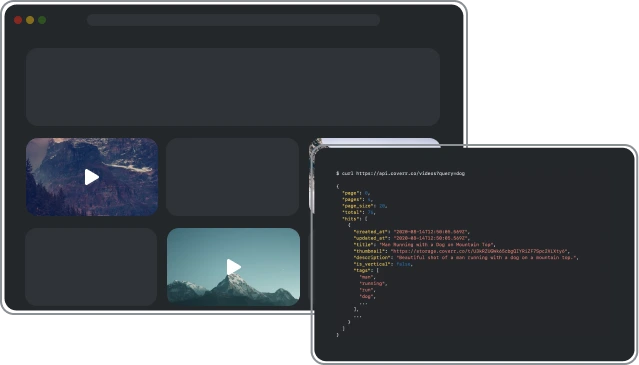
Task: Select the "page_size" value line
Action: coord(364,206)
